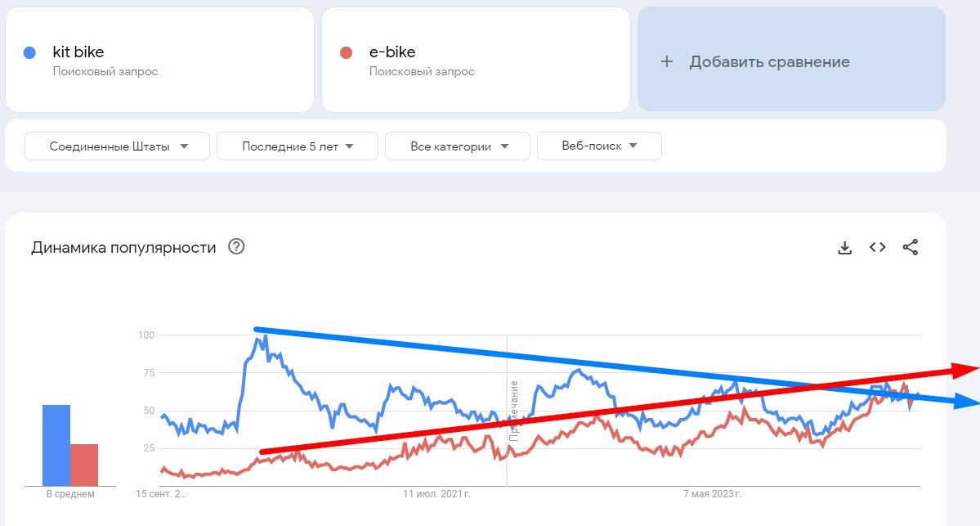
Task: Download the chart data as CSV
Action: click(845, 247)
